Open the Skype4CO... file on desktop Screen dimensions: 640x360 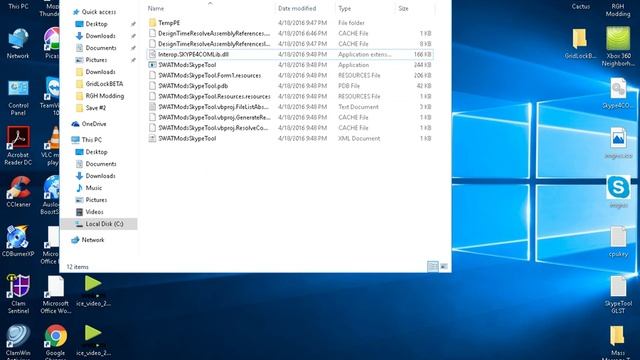pyautogui.click(x=618, y=94)
